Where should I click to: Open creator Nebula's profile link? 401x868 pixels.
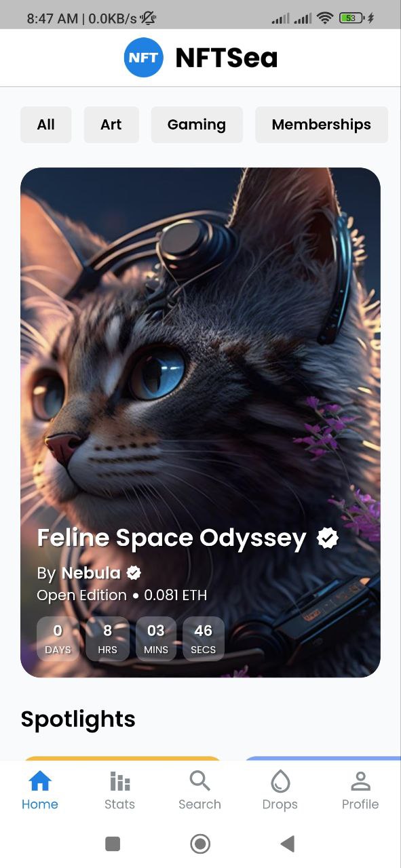point(91,573)
